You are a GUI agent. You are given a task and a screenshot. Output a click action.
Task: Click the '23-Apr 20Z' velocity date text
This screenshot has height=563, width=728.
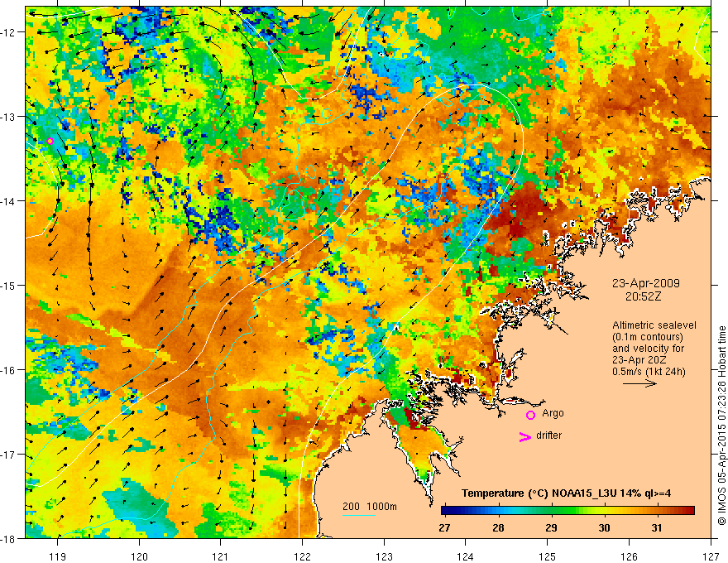point(639,360)
